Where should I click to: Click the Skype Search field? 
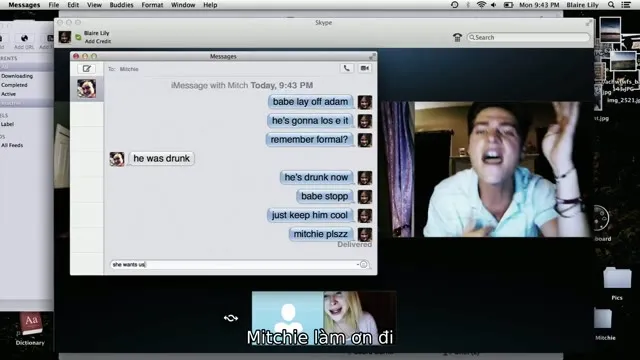pos(528,37)
